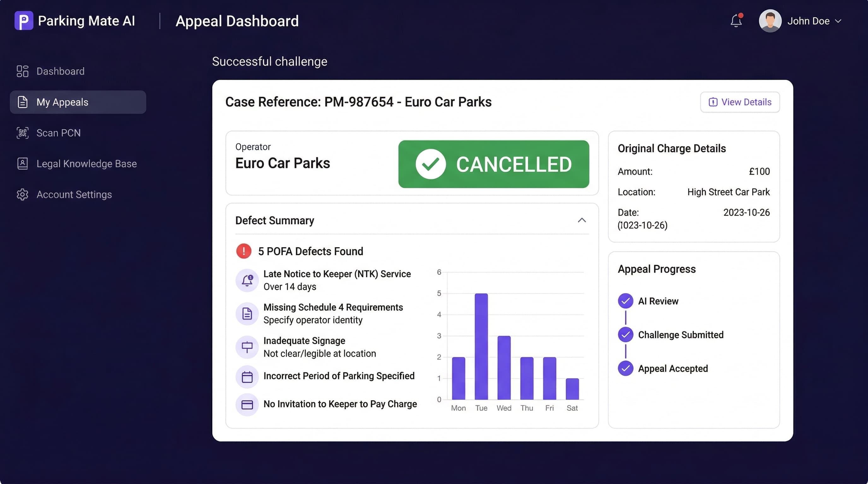
Task: Click 'Missing Schedule 4 Requirements' text
Action: (x=333, y=307)
